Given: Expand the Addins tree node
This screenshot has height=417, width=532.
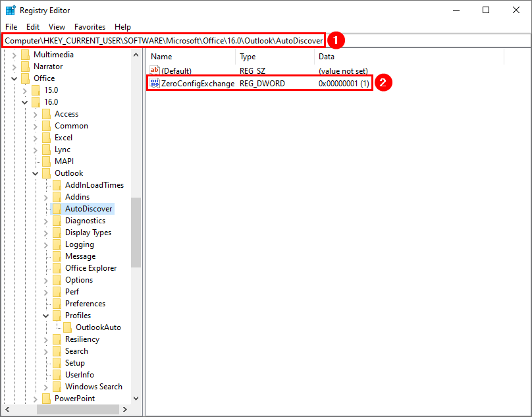Looking at the screenshot, I should (46, 197).
